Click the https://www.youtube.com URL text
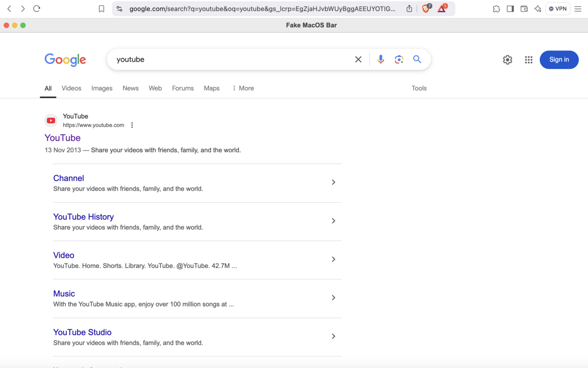Image resolution: width=588 pixels, height=368 pixels. 94,125
